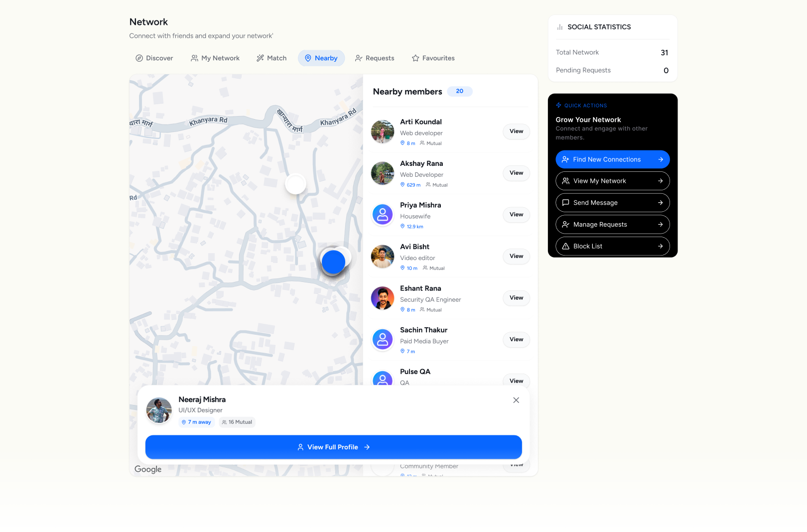Click the arrow in Block List row
The image size is (807, 532).
tap(661, 246)
